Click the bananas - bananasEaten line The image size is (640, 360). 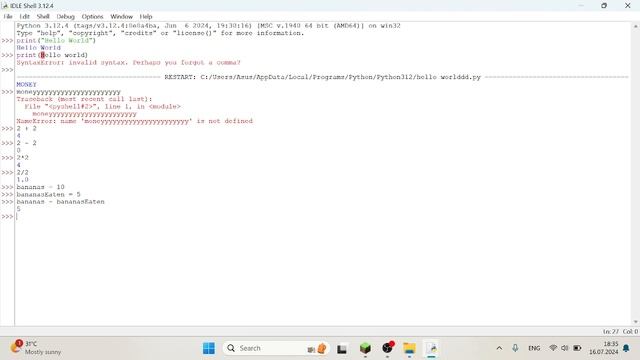tap(60, 202)
